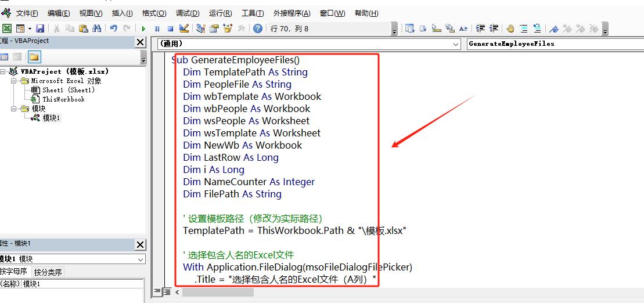Image resolution: width=644 pixels, height=303 pixels.
Task: Open the 调试(D) menu
Action: pyautogui.click(x=188, y=13)
